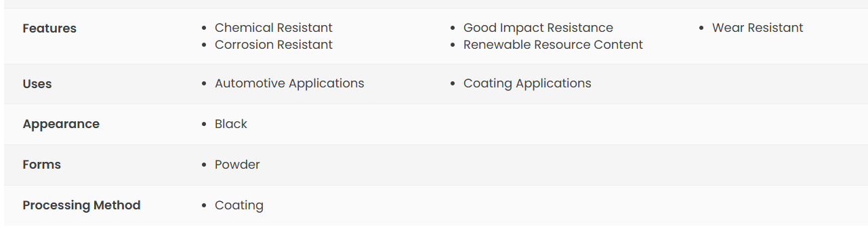868x250 pixels.
Task: Click the Appearance row label
Action: click(61, 124)
